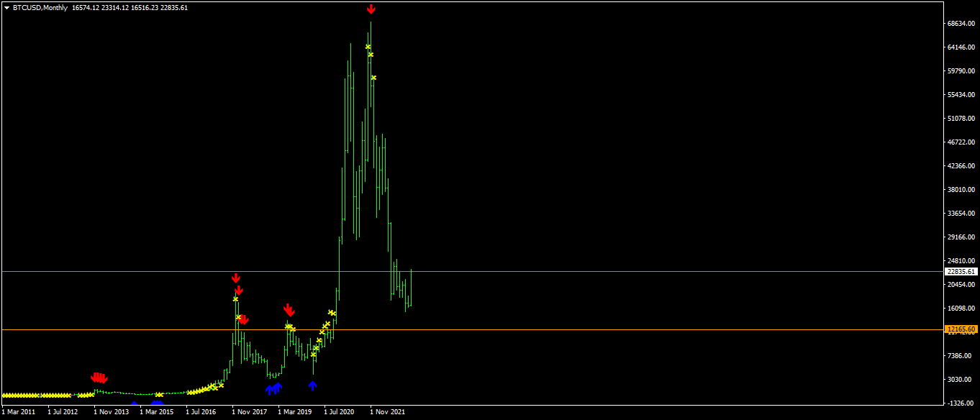
Task: Click the BTCUSD,Monthly chart title text
Action: tap(40, 8)
